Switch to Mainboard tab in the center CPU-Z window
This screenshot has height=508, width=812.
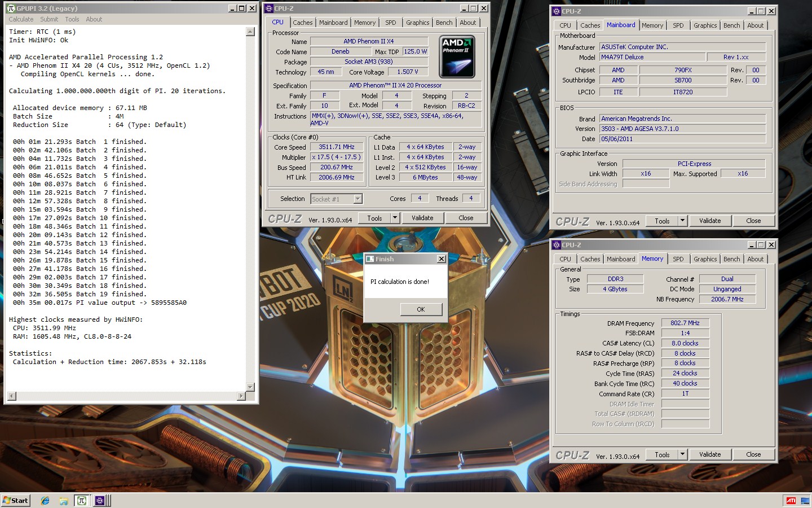tap(333, 23)
